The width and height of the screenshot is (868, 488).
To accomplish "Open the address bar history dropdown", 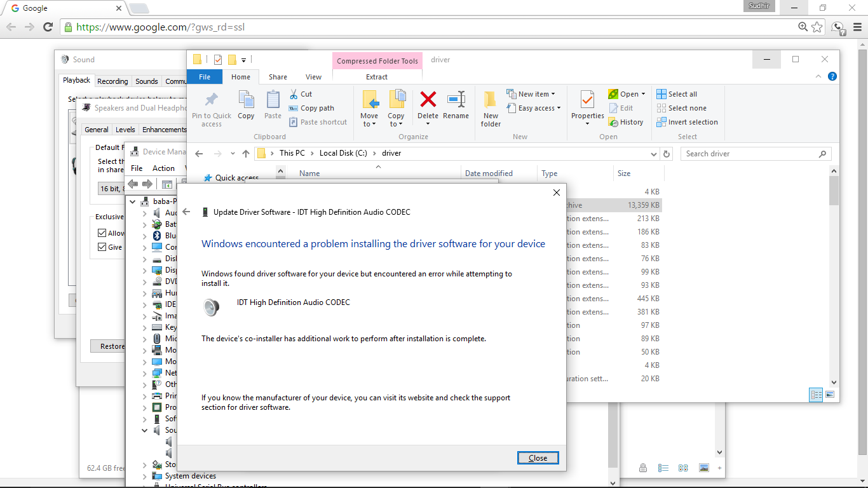I will click(654, 154).
